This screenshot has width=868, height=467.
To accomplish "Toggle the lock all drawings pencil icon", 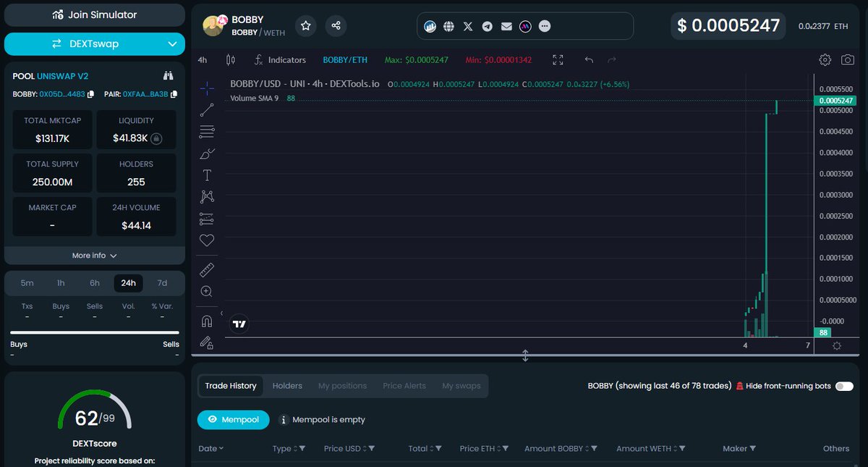I will (x=207, y=342).
